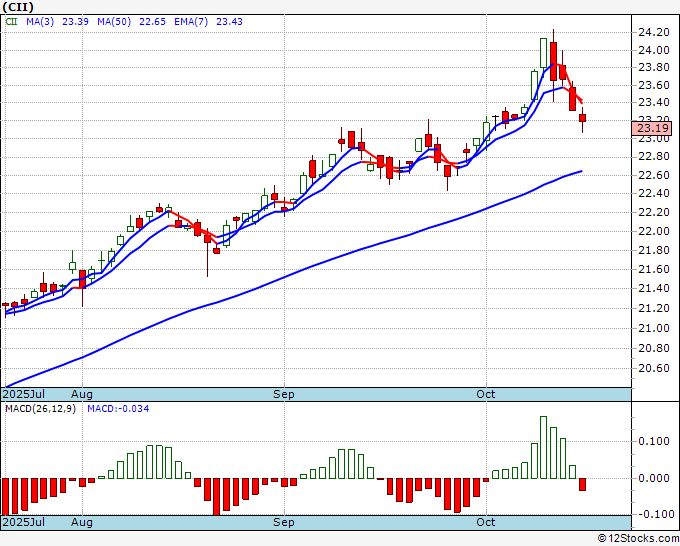Click the EMA(7) value 23.43
The width and height of the screenshot is (680, 546).
click(x=229, y=22)
